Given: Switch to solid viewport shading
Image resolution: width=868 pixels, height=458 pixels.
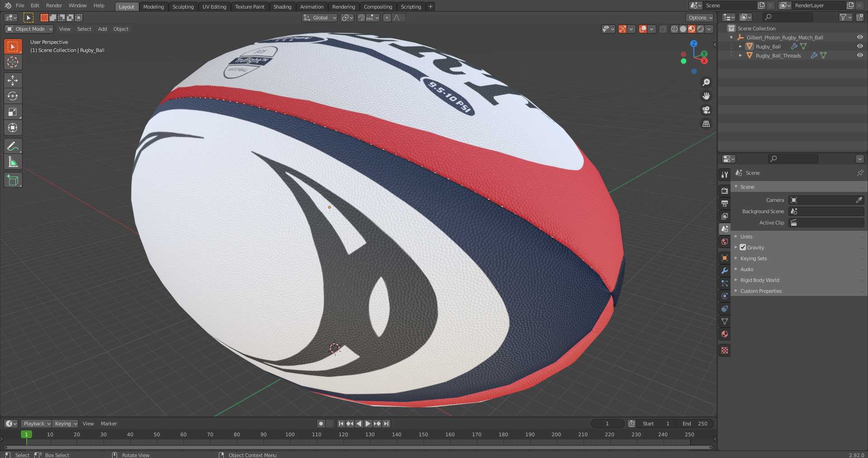Looking at the screenshot, I should pyautogui.click(x=683, y=29).
